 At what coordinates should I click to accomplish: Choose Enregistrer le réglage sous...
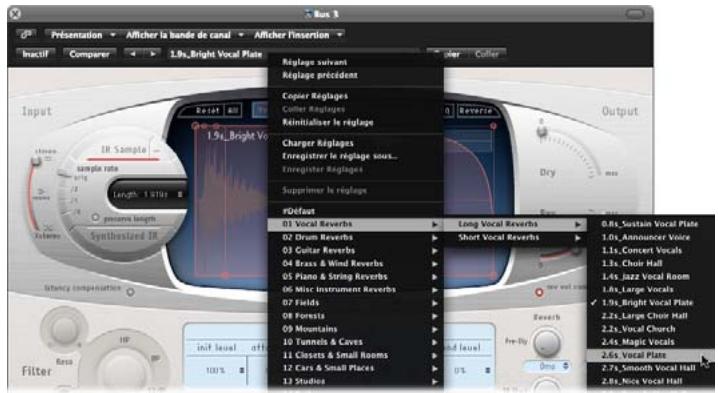click(355, 156)
